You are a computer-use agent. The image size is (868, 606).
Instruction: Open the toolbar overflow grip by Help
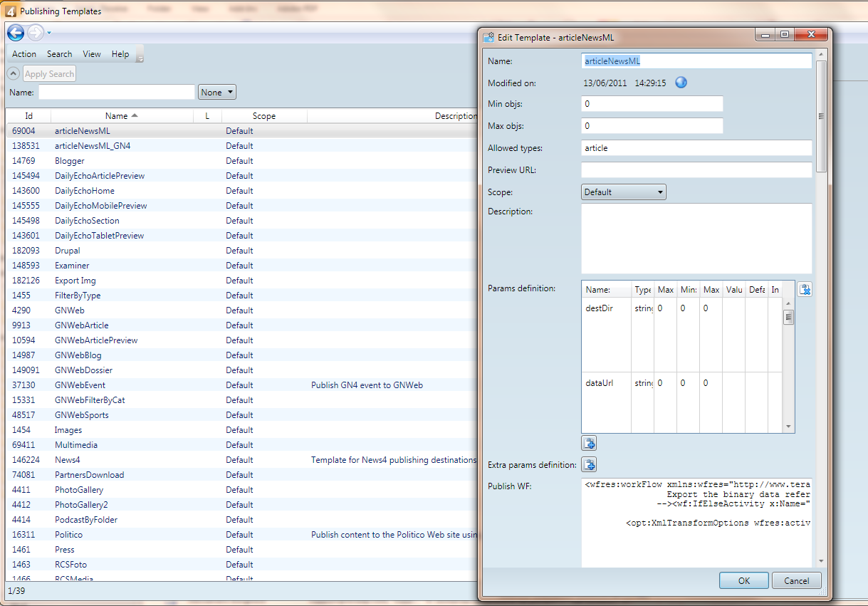click(x=140, y=55)
